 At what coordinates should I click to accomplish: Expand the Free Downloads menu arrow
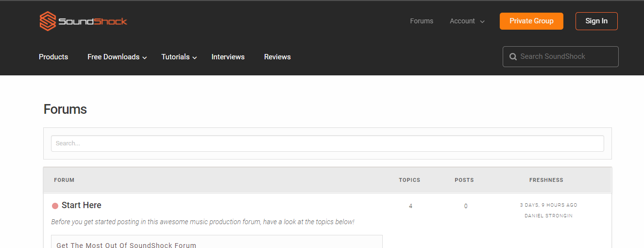pos(144,58)
